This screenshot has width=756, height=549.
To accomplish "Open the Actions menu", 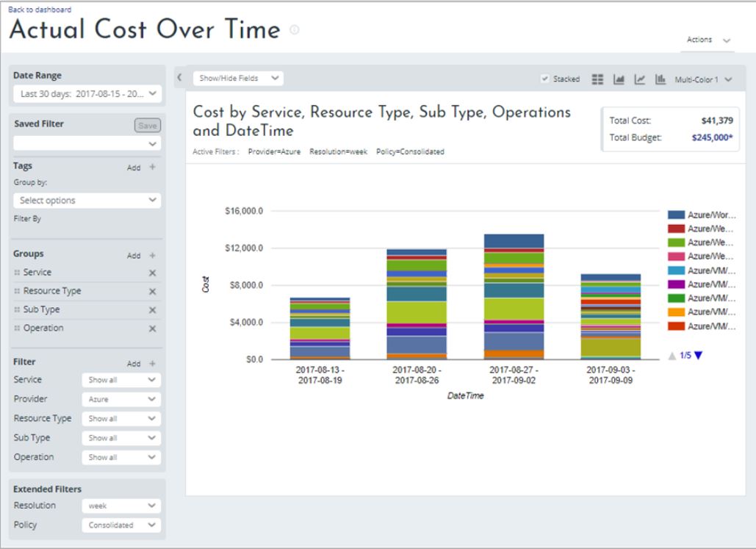I will (x=708, y=40).
